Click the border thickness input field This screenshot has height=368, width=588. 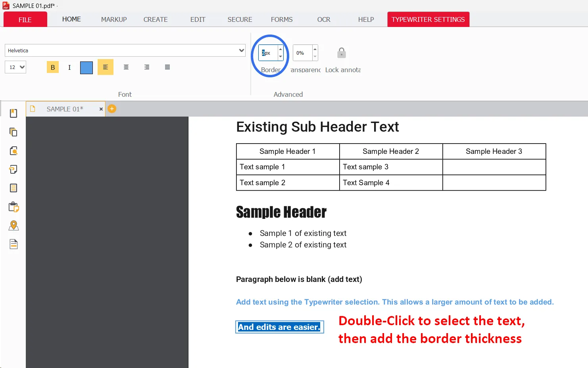click(x=269, y=53)
